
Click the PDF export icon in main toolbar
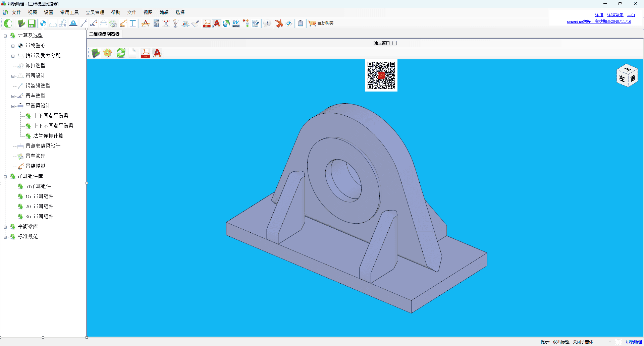pyautogui.click(x=207, y=23)
